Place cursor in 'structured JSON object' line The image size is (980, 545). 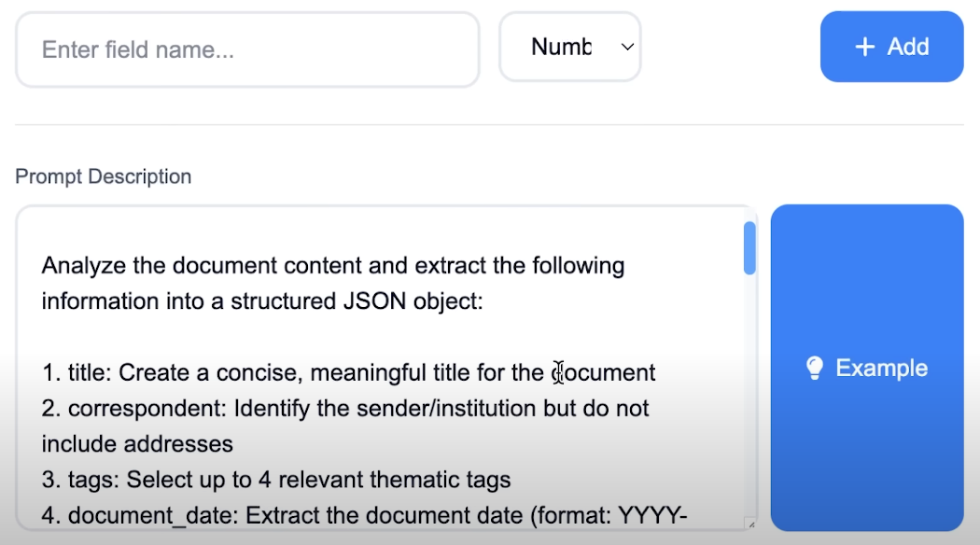click(262, 301)
